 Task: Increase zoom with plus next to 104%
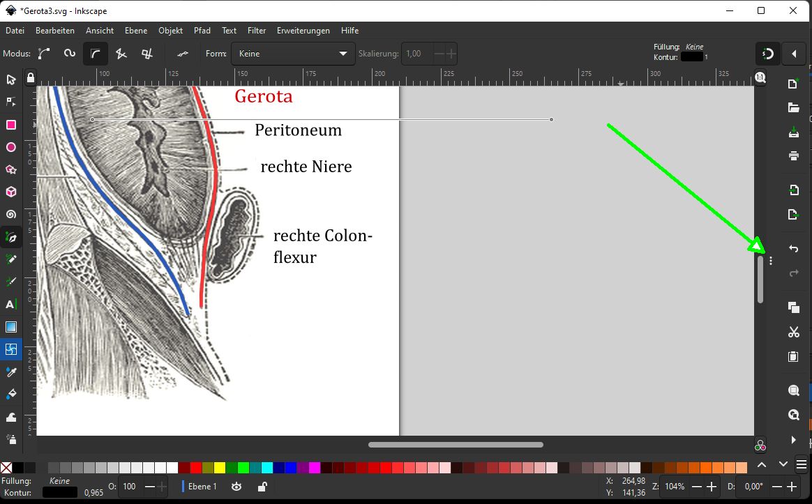pos(712,487)
